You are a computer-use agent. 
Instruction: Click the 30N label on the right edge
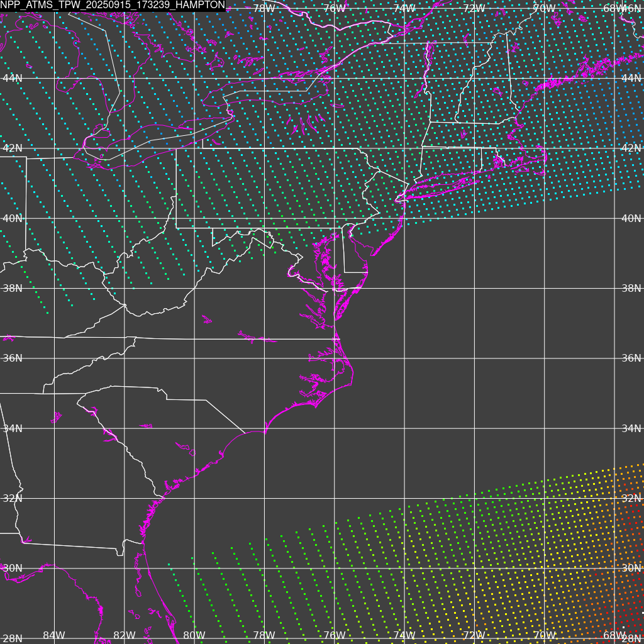click(x=631, y=568)
